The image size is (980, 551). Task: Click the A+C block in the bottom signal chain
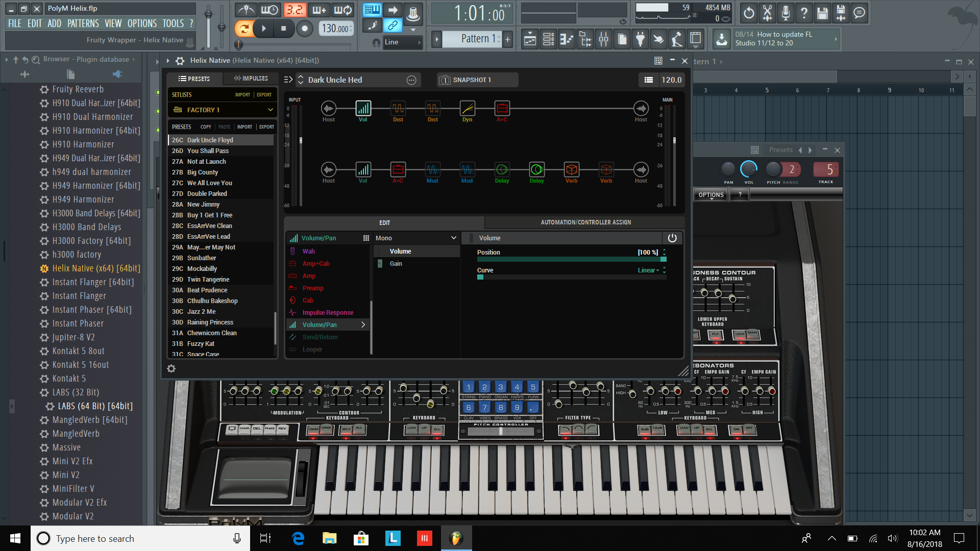(x=399, y=169)
